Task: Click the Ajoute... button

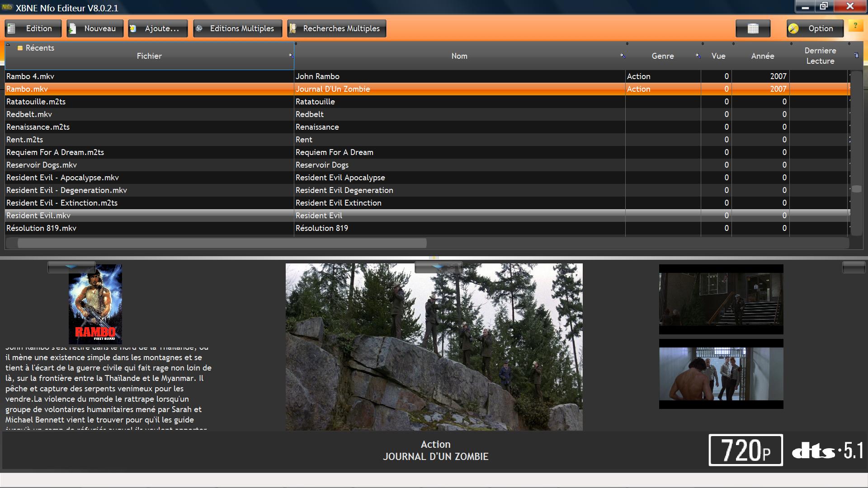Action: pos(157,28)
